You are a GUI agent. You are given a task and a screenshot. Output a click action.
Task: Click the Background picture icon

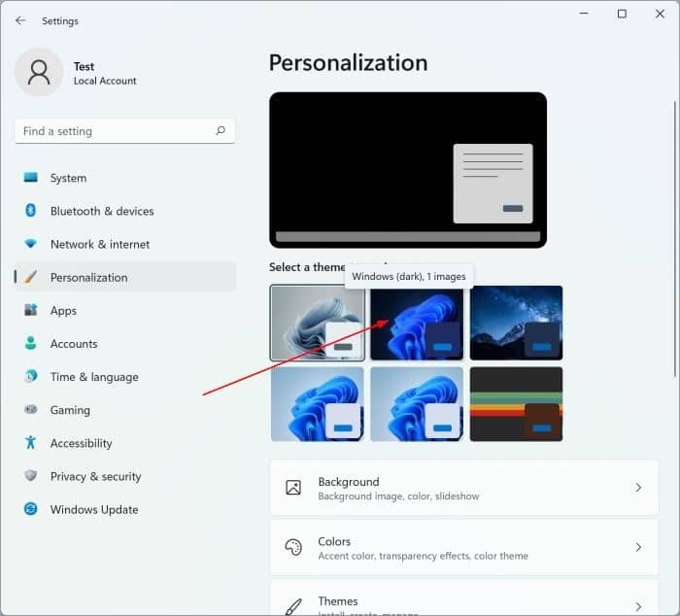pyautogui.click(x=293, y=488)
